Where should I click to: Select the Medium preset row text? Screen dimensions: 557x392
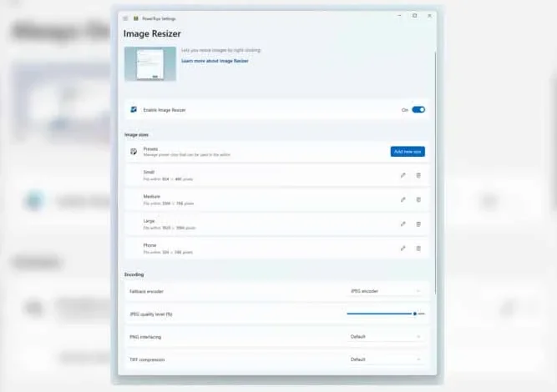[169, 200]
